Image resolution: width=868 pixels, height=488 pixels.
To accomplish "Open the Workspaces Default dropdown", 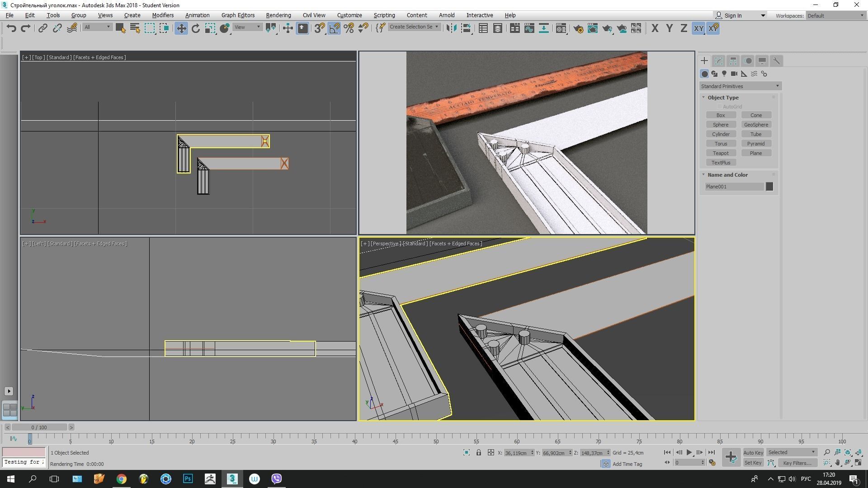I will tap(835, 15).
